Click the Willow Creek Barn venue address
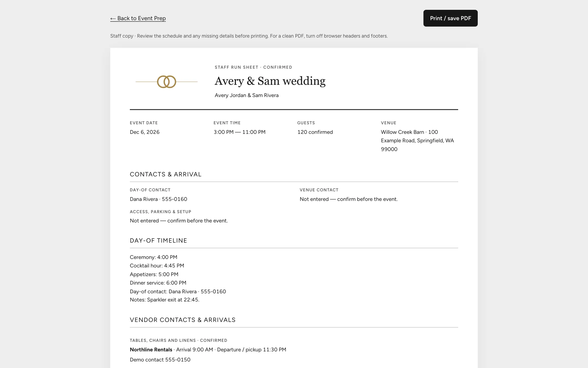Viewport: 588px width, 368px height. tap(417, 141)
